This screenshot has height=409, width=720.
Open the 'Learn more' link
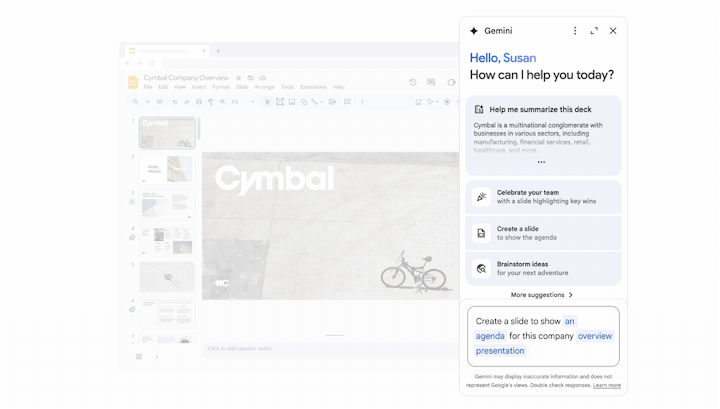tap(606, 385)
